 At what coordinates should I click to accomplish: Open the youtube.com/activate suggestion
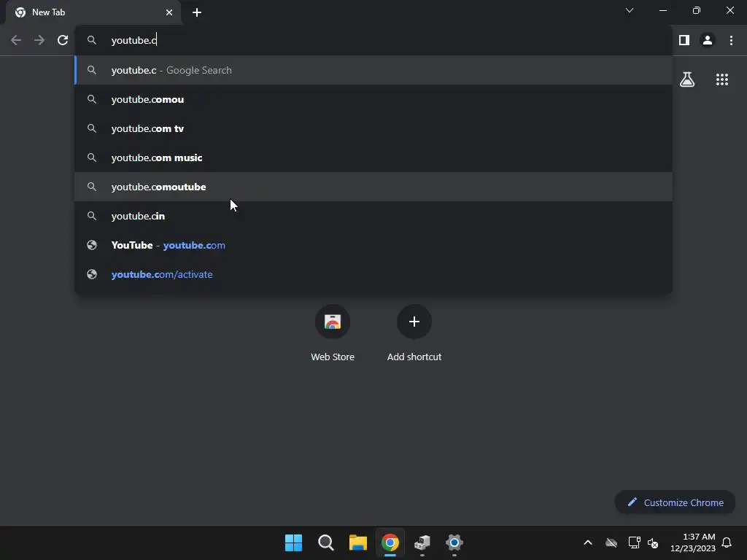(x=373, y=274)
